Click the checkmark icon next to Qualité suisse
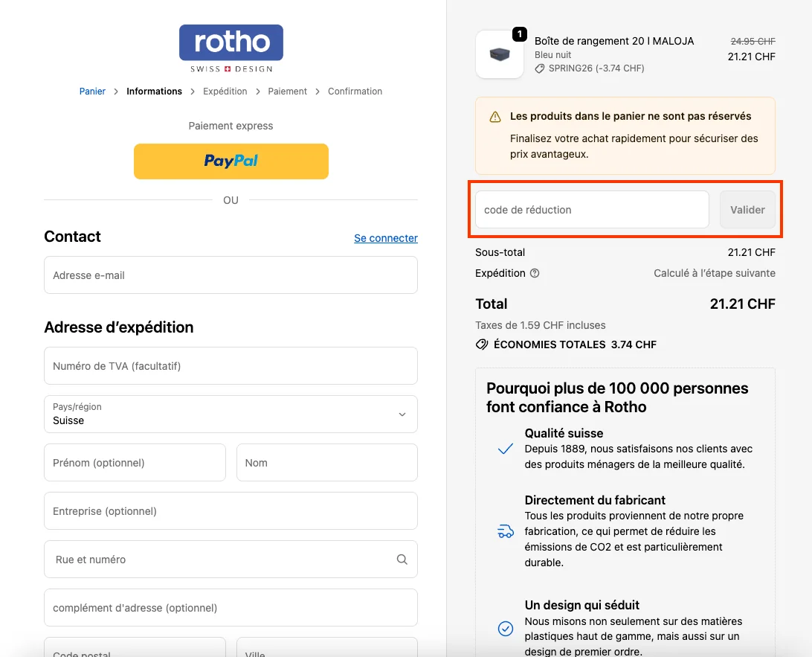The width and height of the screenshot is (812, 657). click(x=505, y=448)
